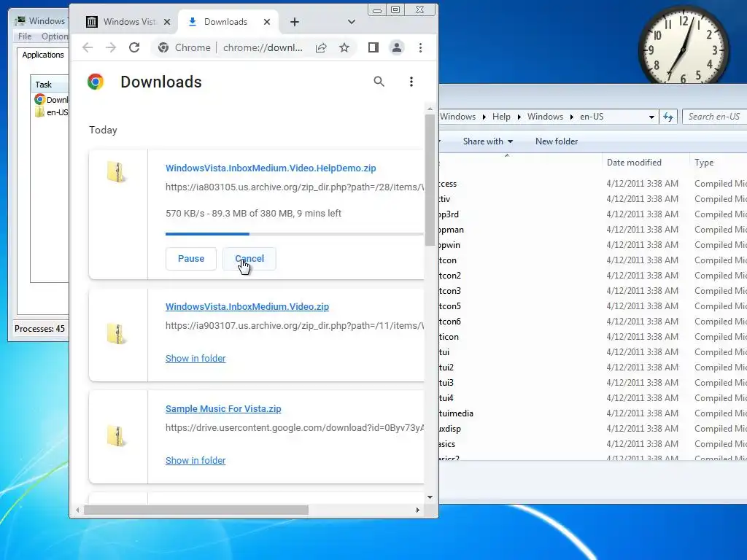Show Sample Music For Vista.zip in folder

196,461
